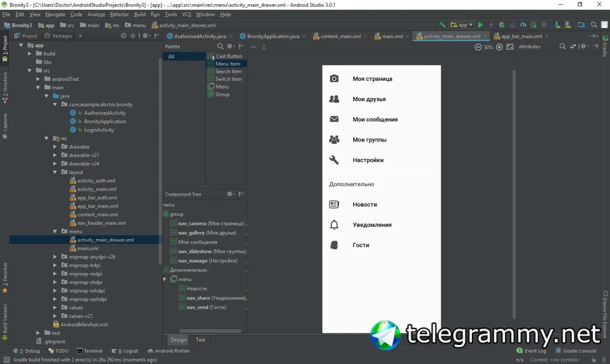Click the zoom out minus icon
610x364 pixels.
478,47
